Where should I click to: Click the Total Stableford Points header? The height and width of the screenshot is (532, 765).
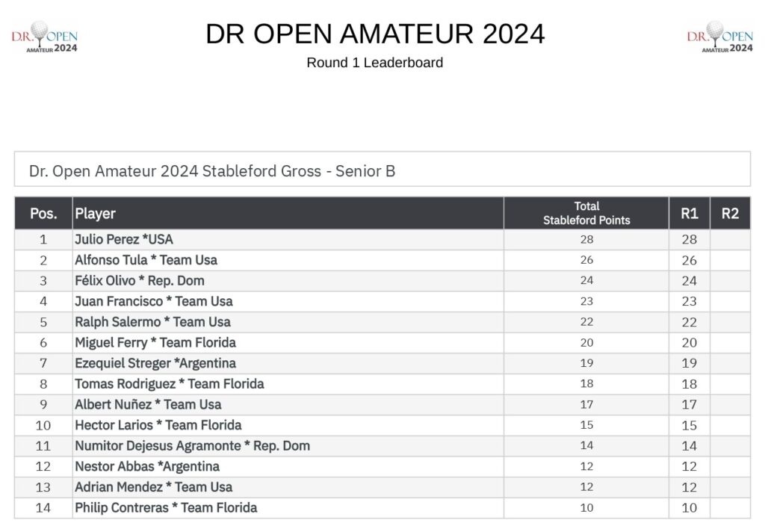point(586,213)
